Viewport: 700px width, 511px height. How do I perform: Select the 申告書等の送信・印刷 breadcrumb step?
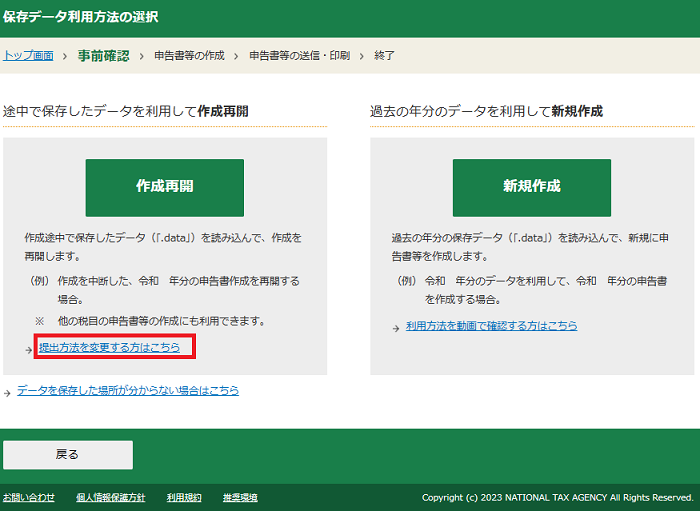(x=299, y=55)
